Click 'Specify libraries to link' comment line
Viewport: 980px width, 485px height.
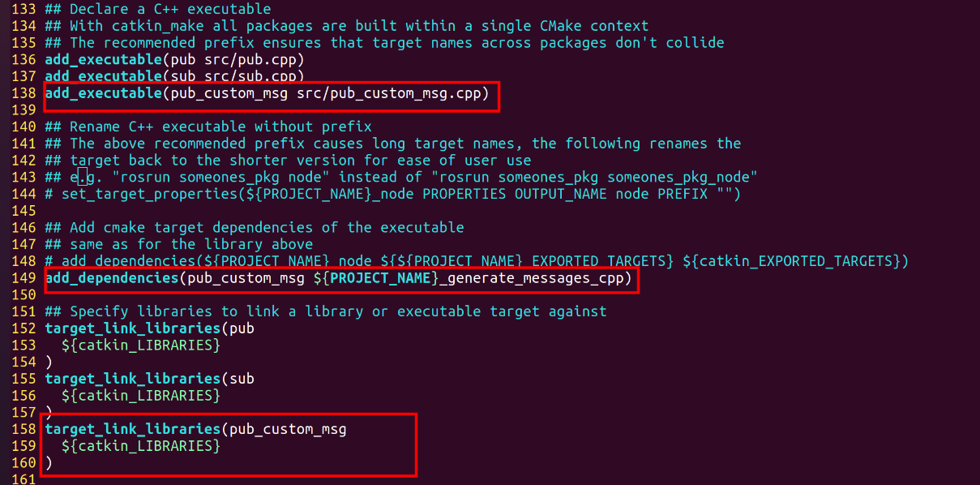(326, 311)
